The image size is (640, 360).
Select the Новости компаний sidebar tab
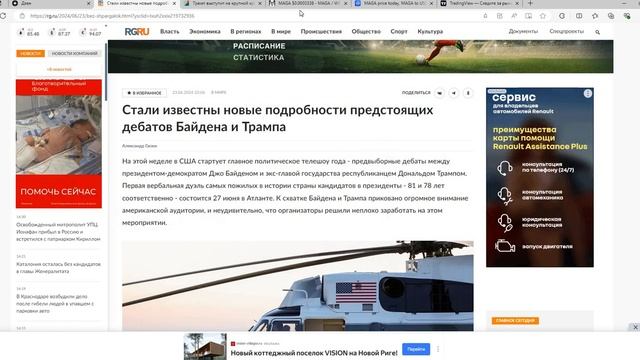pos(74,53)
